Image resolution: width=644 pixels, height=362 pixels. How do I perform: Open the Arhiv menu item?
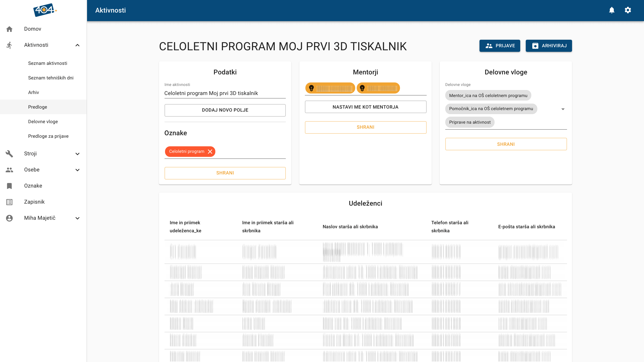(x=33, y=93)
